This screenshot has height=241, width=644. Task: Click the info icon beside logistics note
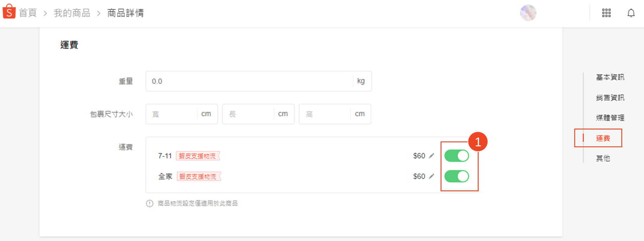point(150,203)
